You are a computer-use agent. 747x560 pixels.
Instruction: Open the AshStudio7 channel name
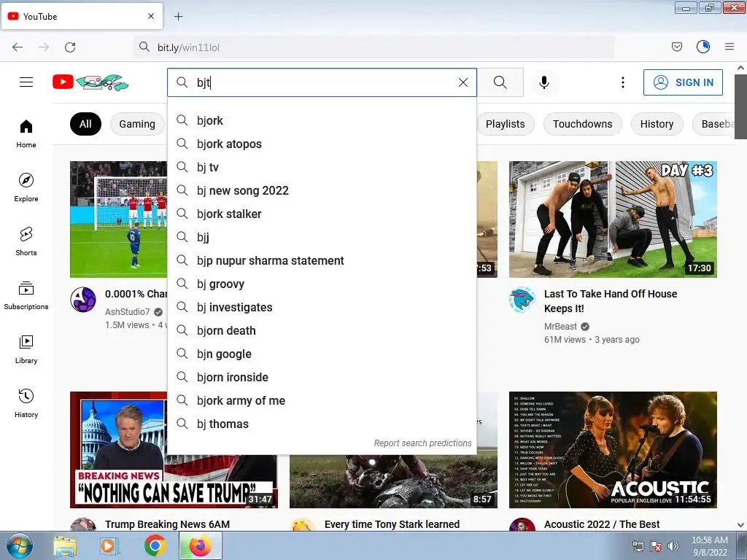127,312
